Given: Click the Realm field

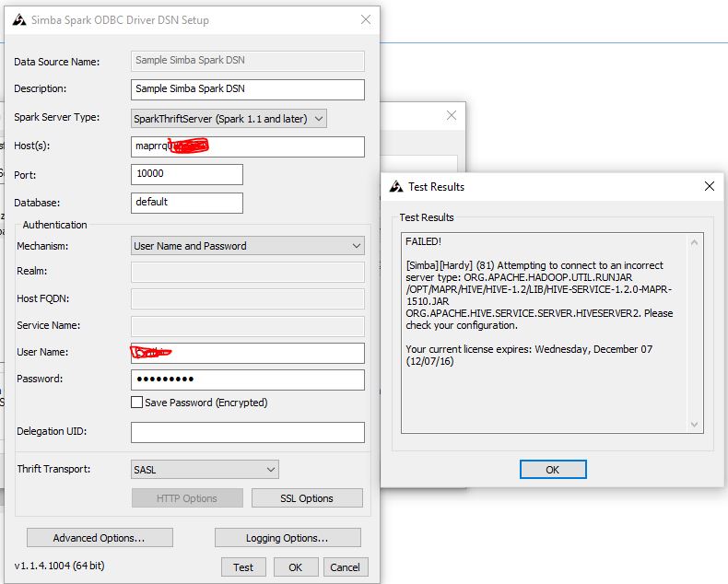Looking at the screenshot, I should point(248,272).
